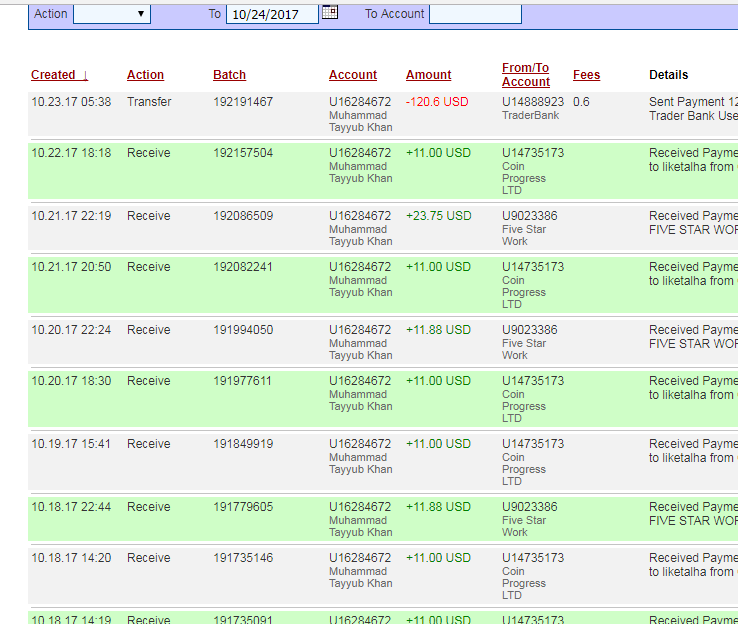The width and height of the screenshot is (738, 624).
Task: Sort by Created column header
Action: (x=59, y=75)
